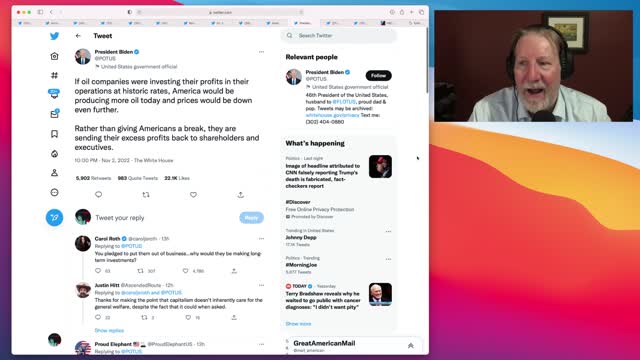The width and height of the screenshot is (640, 360).
Task: Retweet icon under Biden tweet
Action: pos(146,195)
